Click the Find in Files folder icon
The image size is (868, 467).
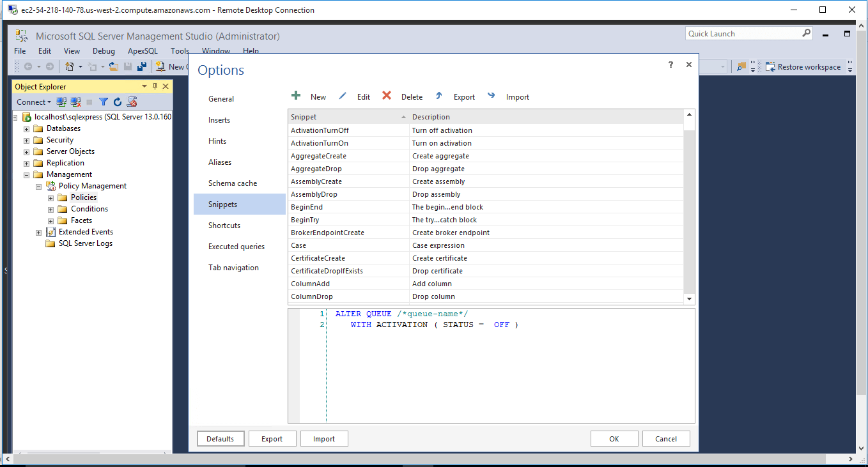741,66
